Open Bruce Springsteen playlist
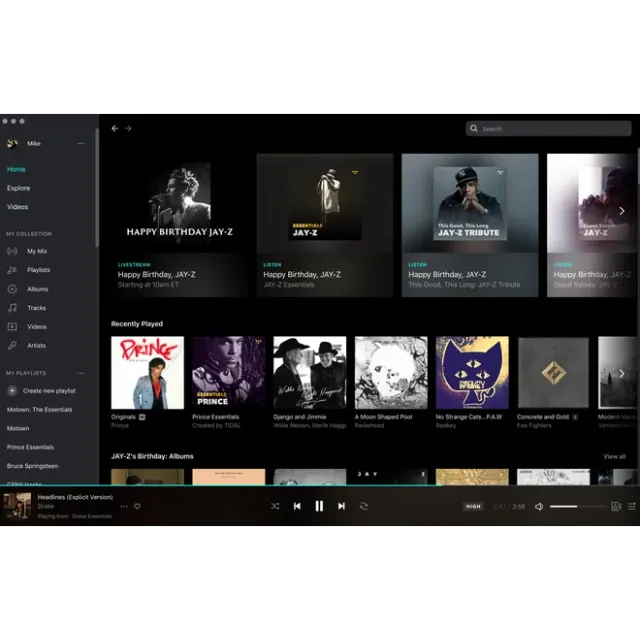This screenshot has height=640, width=640. (32, 466)
